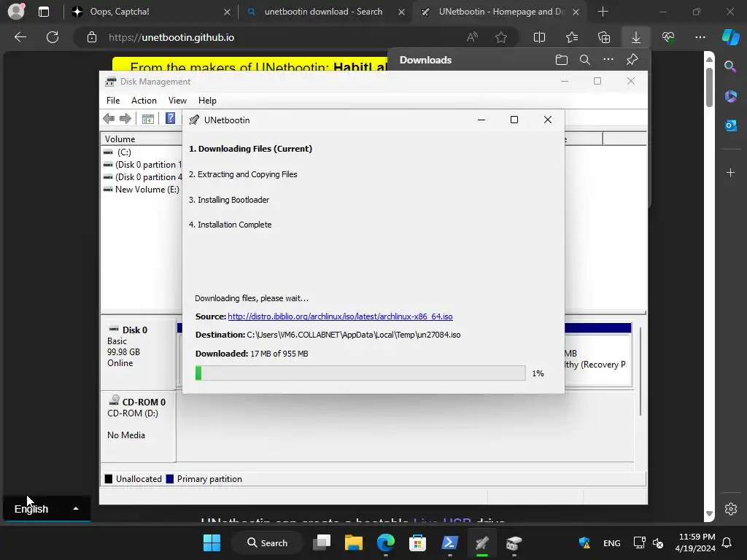
Task: Close the Oops, Captcha! tab
Action: pos(227,12)
